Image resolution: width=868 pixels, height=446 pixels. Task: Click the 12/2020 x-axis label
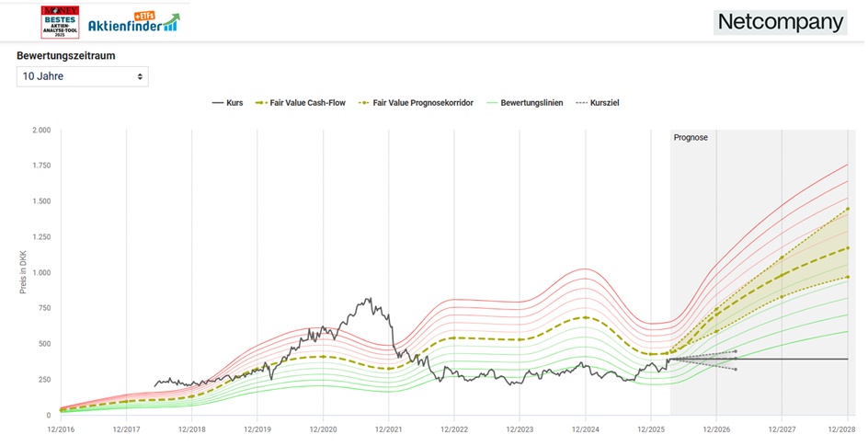click(323, 429)
